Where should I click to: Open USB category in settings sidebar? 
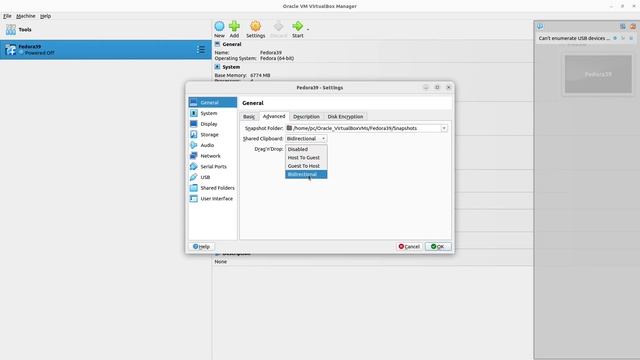[213, 177]
